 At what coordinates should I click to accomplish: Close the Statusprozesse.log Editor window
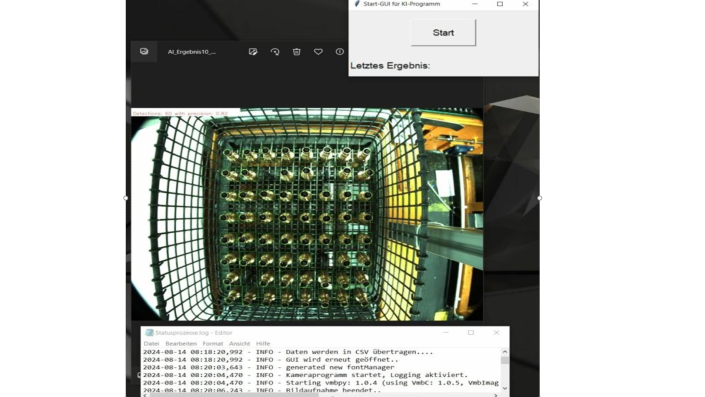pos(496,333)
